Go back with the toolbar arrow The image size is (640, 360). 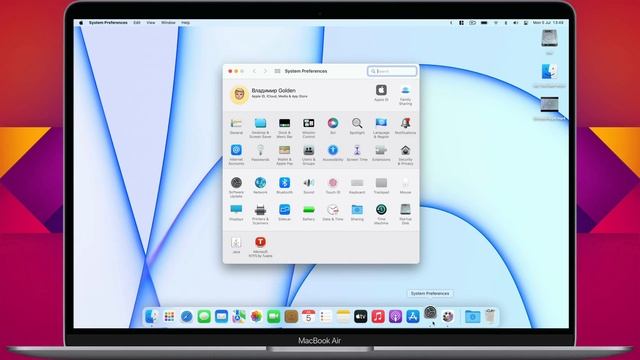pyautogui.click(x=254, y=71)
